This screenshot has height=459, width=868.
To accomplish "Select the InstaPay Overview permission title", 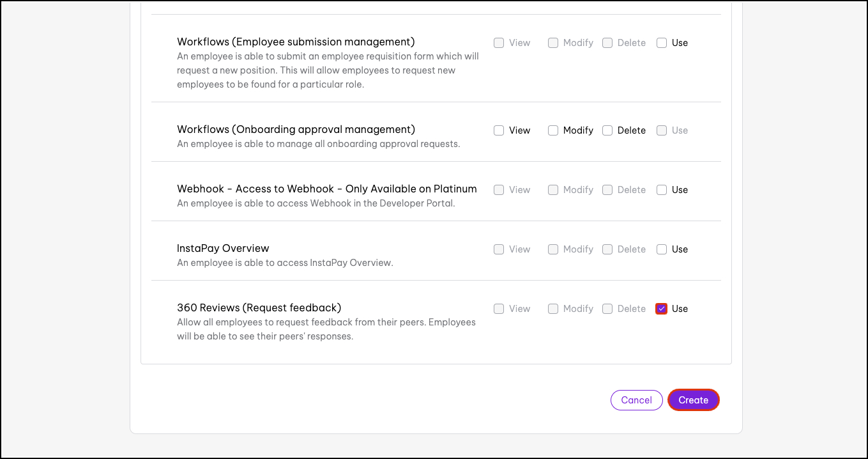I will pos(223,248).
